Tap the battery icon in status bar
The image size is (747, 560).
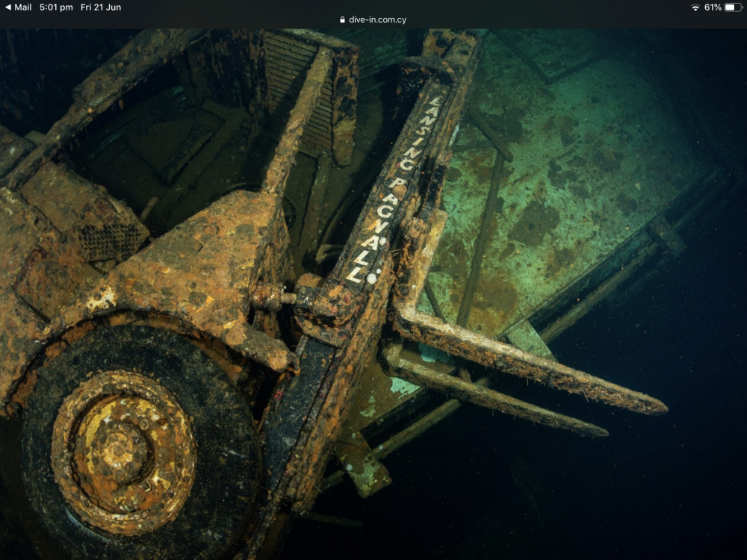tap(733, 7)
